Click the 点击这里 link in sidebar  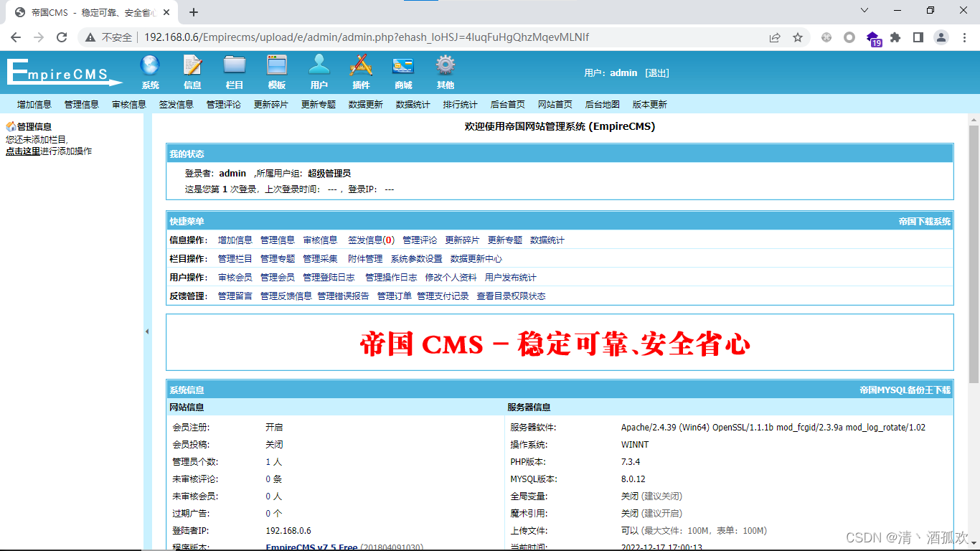click(23, 151)
